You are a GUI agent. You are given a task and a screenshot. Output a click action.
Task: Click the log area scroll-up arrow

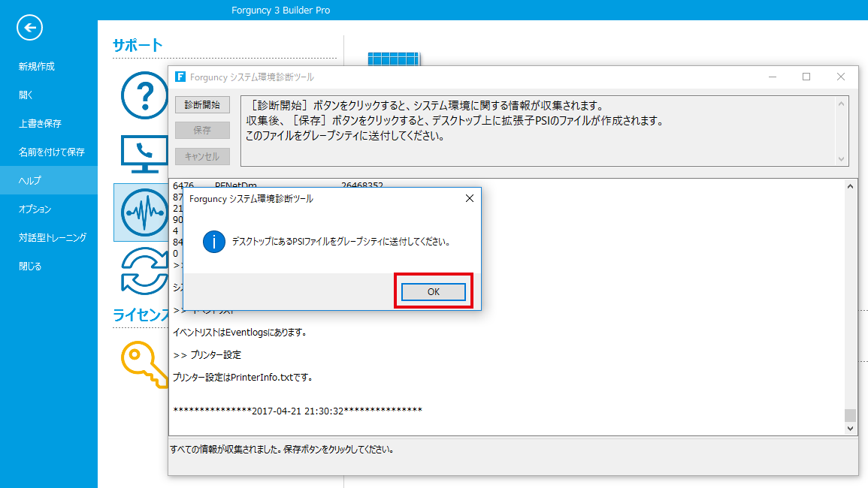pos(850,186)
